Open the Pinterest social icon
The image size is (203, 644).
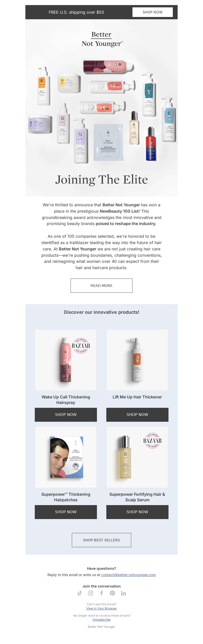pyautogui.click(x=112, y=593)
